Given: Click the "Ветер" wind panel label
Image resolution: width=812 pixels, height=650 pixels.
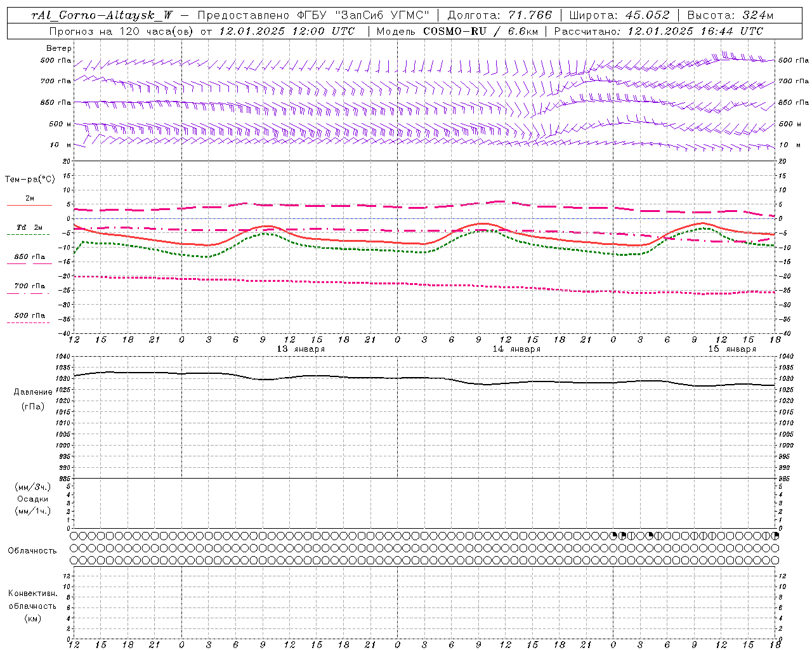Looking at the screenshot, I should pyautogui.click(x=59, y=48).
